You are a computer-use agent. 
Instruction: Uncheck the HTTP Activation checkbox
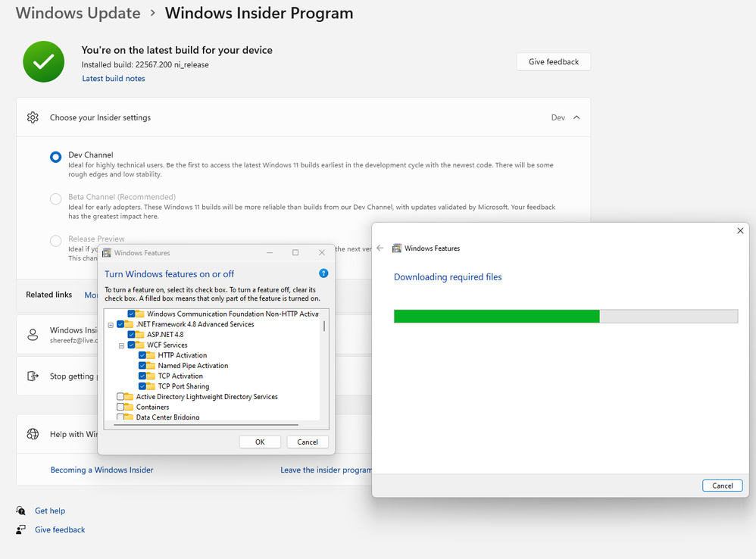click(x=142, y=355)
